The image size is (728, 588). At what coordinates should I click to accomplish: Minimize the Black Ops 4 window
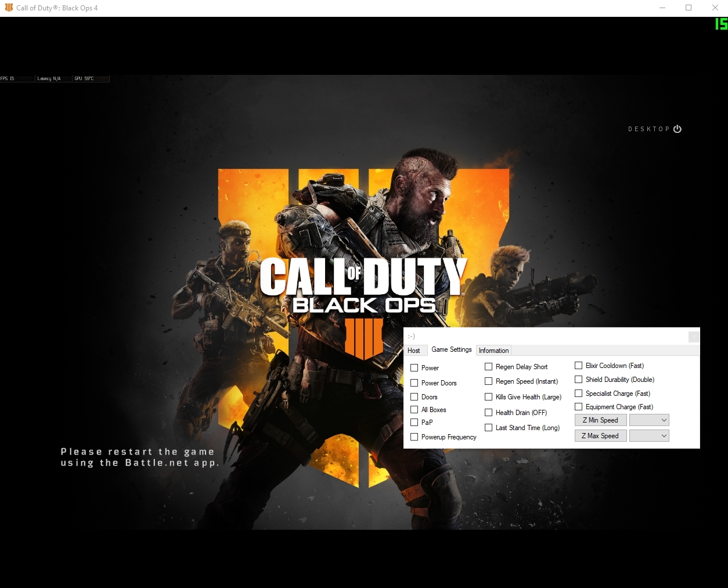(x=663, y=8)
